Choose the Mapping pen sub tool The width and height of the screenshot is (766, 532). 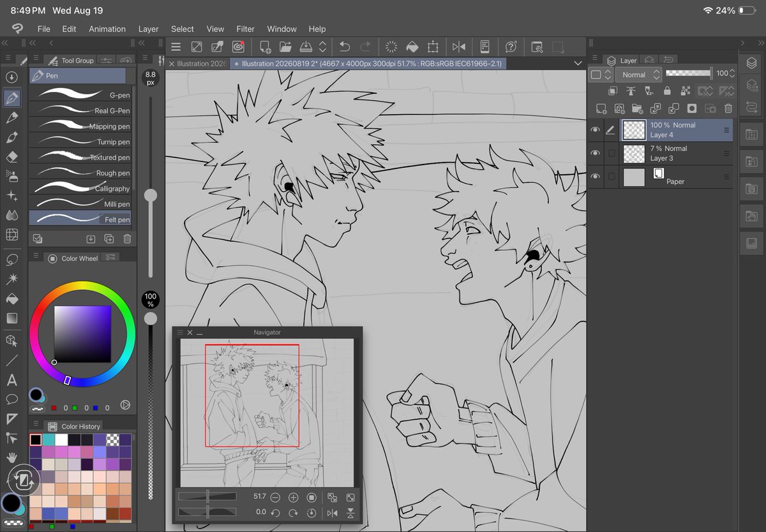pyautogui.click(x=80, y=126)
